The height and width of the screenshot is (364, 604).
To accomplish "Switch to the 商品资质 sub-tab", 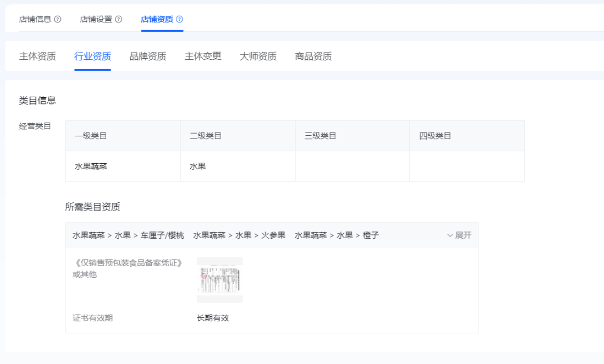I will [313, 56].
